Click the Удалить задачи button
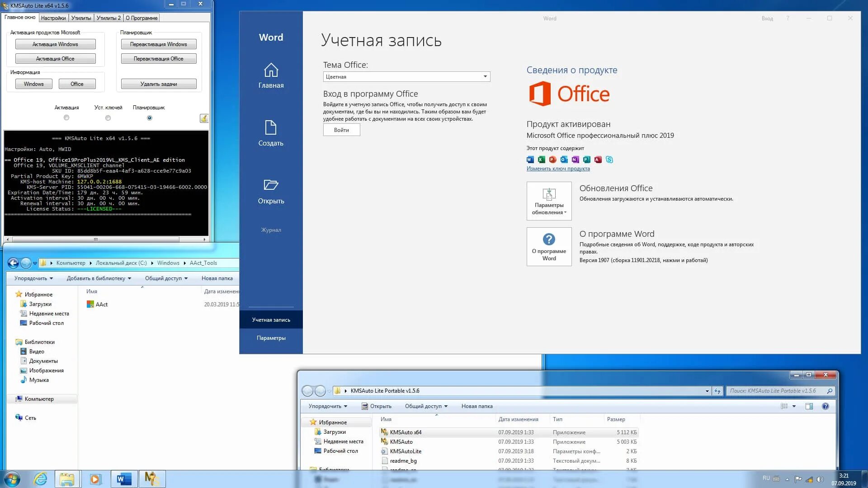Screen dimensions: 868x488 [x=158, y=84]
